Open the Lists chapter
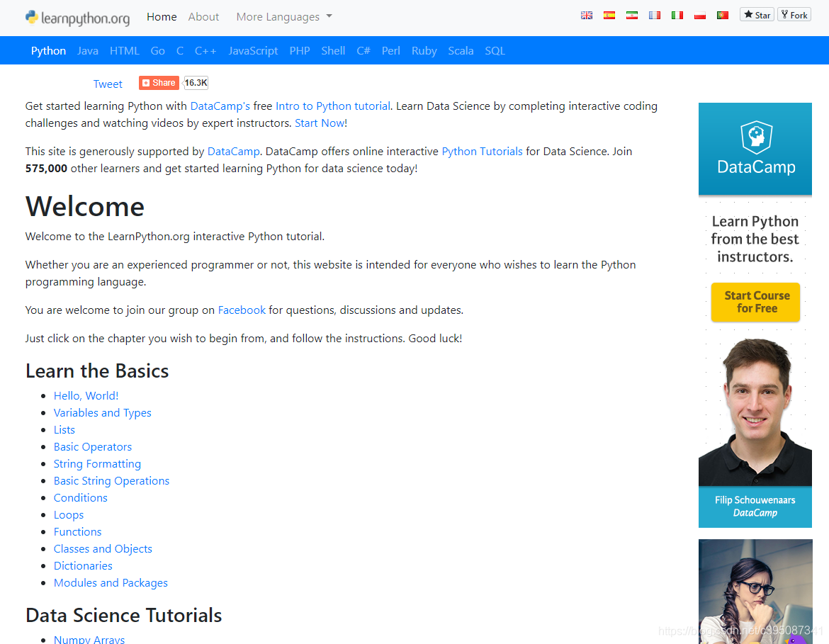 tap(64, 430)
